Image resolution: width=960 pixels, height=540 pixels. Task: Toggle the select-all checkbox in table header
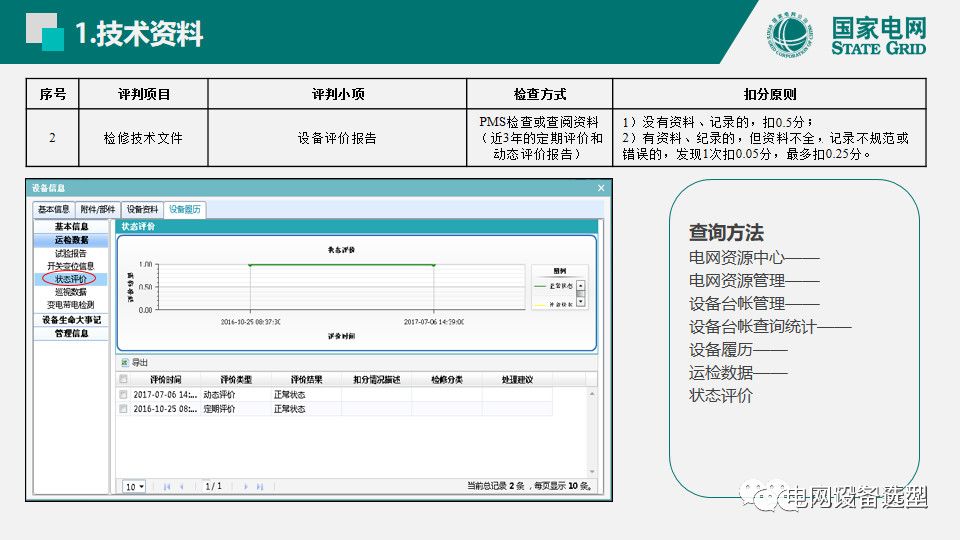(124, 380)
